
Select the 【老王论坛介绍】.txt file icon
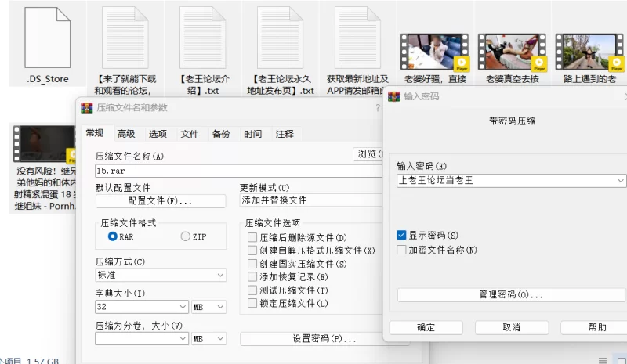(x=203, y=38)
